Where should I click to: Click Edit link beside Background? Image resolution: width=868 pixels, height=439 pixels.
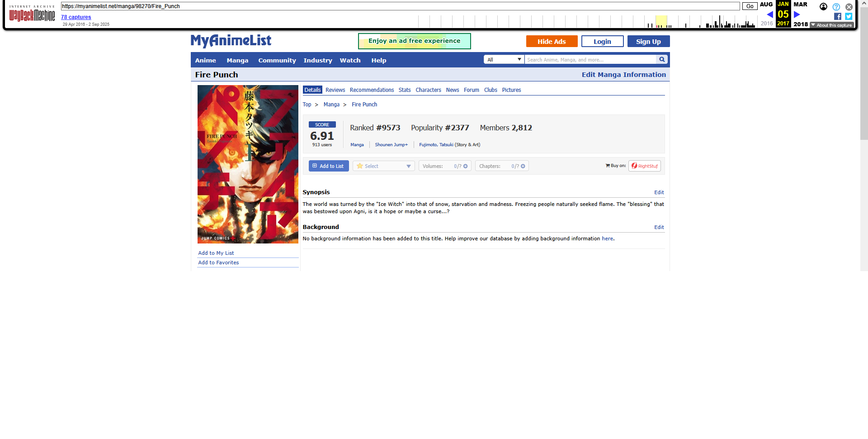point(659,227)
